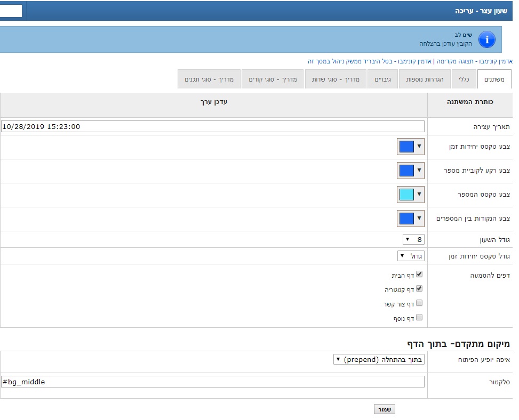Click the white box in blue header
Image resolution: width=519 pixels, height=420 pixels.
coord(11,11)
